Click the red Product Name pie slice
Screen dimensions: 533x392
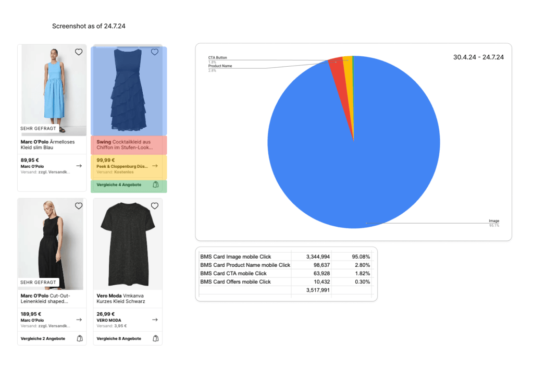[x=336, y=70]
